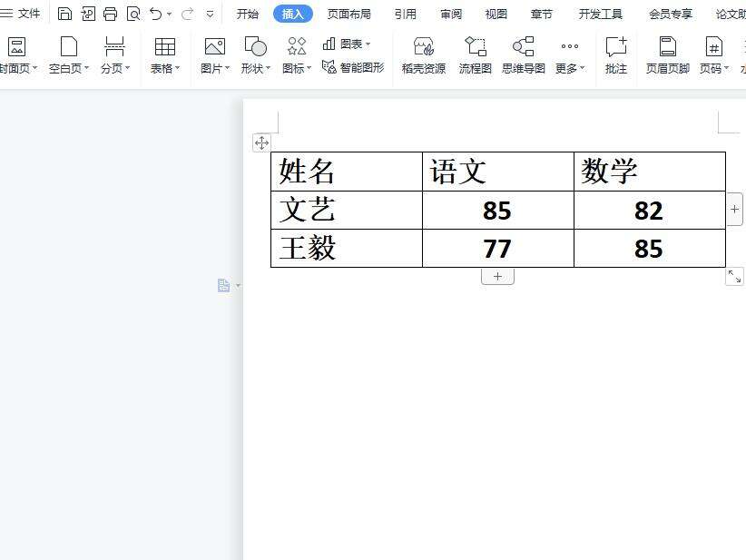
Task: Open the 章节 tab
Action: (x=542, y=15)
